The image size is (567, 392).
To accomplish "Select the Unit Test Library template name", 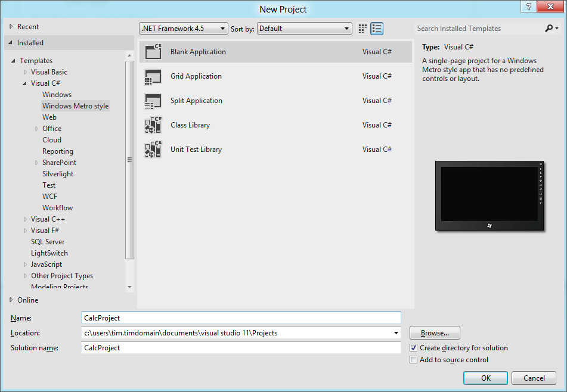I will pos(196,150).
